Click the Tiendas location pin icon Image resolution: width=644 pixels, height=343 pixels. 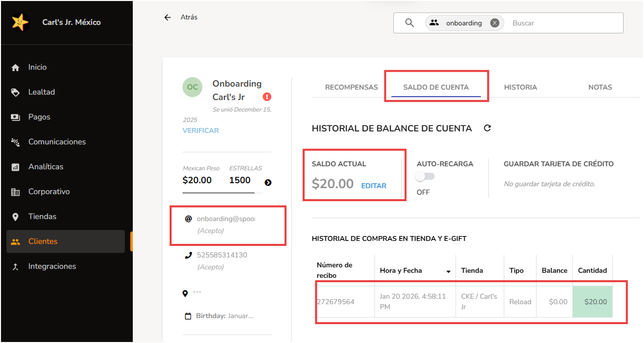15,217
